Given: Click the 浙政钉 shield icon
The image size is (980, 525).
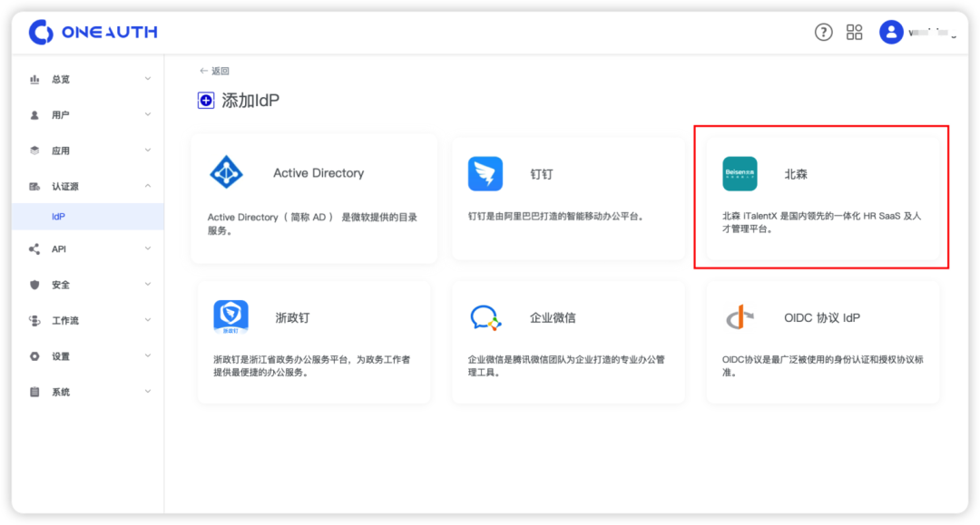Looking at the screenshot, I should point(230,317).
